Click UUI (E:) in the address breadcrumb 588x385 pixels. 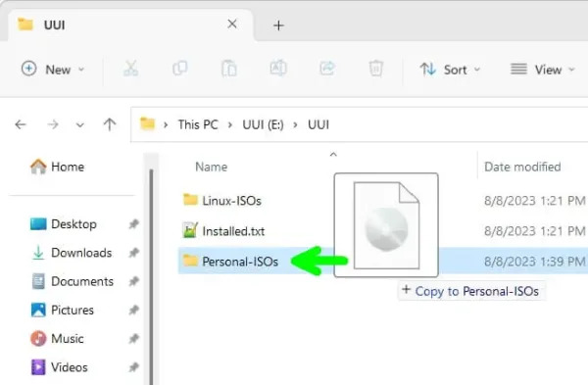[263, 124]
